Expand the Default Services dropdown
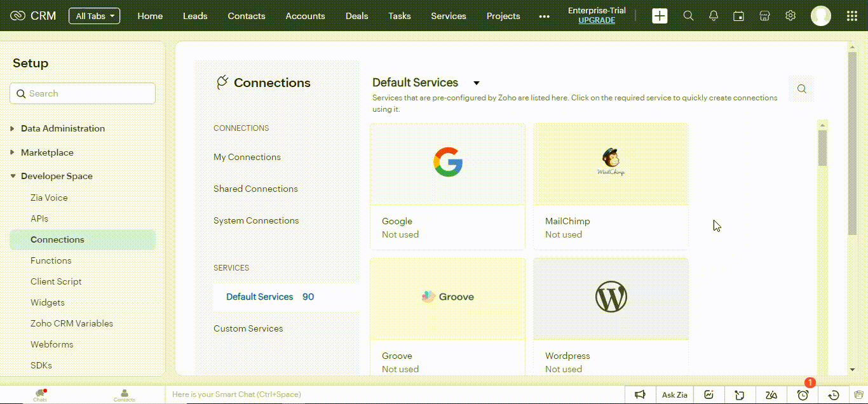This screenshot has height=404, width=868. pos(477,83)
